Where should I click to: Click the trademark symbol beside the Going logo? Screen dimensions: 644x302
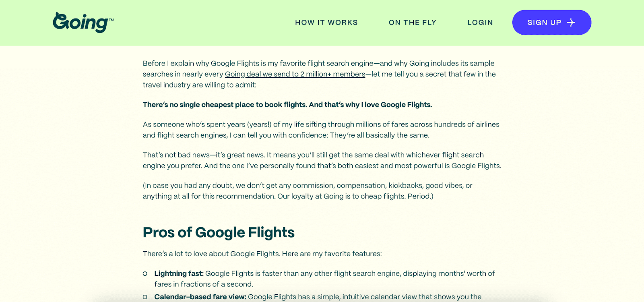111,19
